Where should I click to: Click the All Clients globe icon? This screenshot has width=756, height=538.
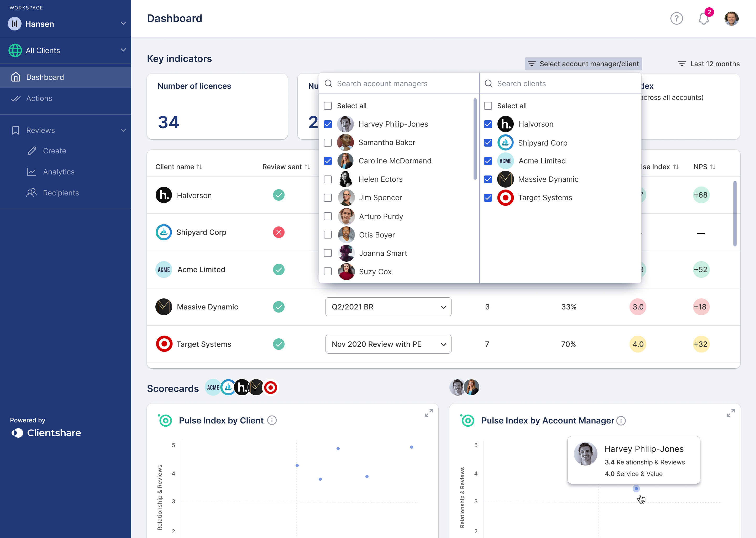pyautogui.click(x=15, y=50)
